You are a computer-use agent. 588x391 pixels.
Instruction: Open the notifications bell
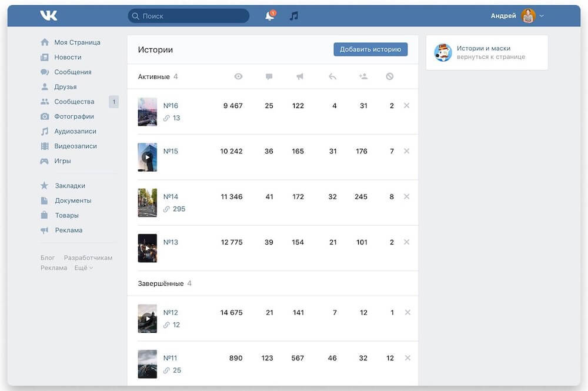[270, 16]
